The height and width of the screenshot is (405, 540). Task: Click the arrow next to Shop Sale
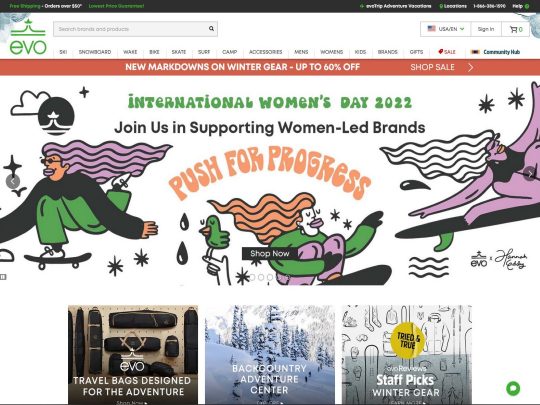(x=470, y=68)
